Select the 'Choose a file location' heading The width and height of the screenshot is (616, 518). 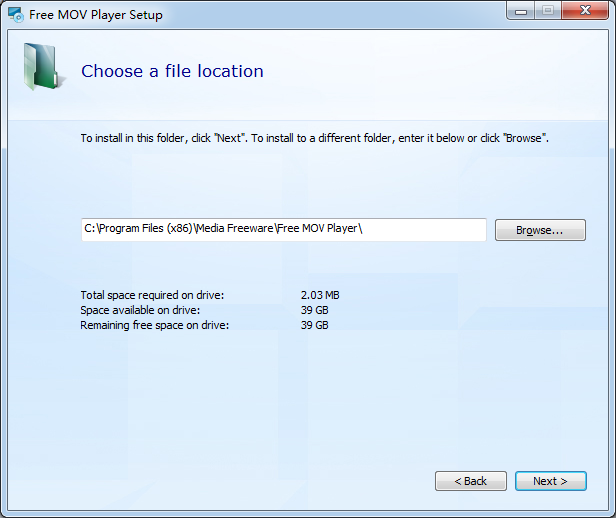172,71
